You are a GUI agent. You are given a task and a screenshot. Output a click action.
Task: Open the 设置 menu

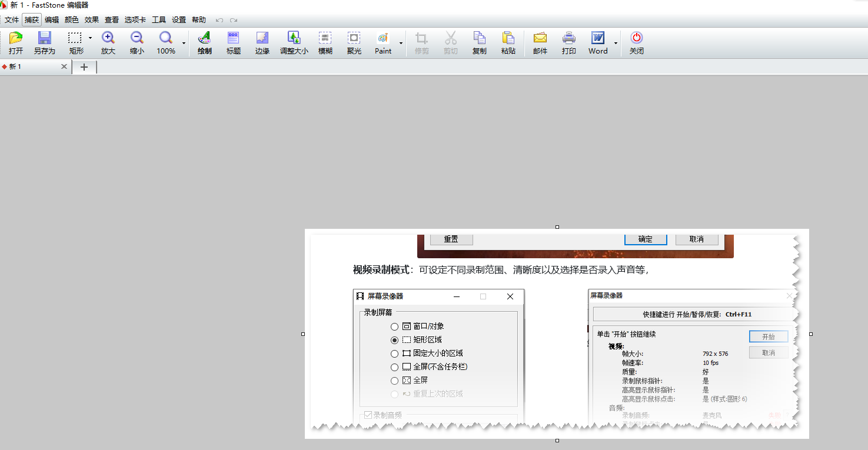(x=179, y=19)
